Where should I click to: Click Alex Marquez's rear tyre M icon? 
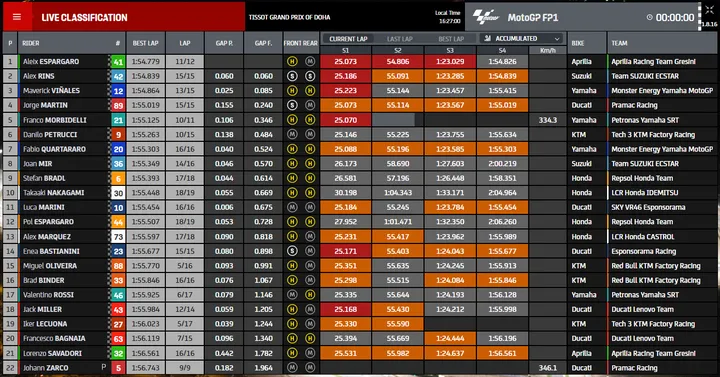click(310, 236)
